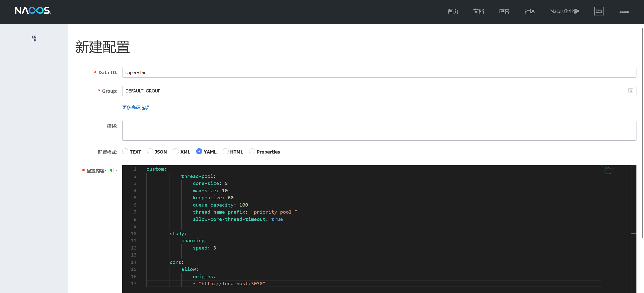Click 'core-size: 5' on line 3

[x=210, y=183]
